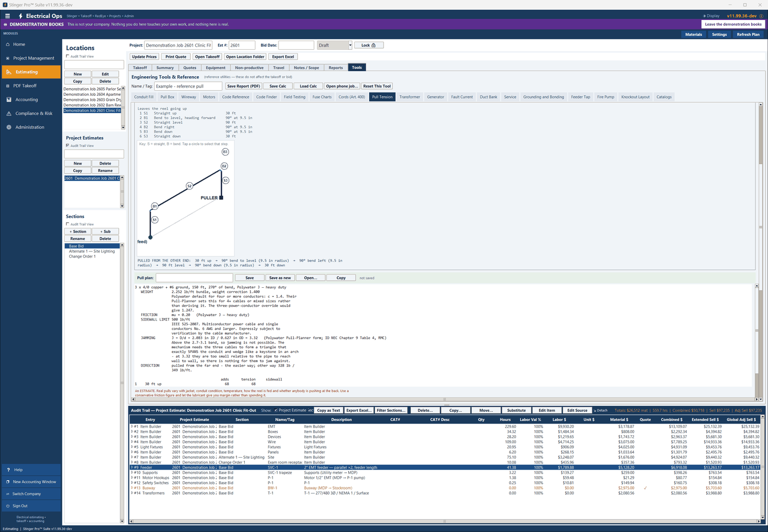Click Save Report (PDF) button
768x532 pixels.
(x=244, y=86)
